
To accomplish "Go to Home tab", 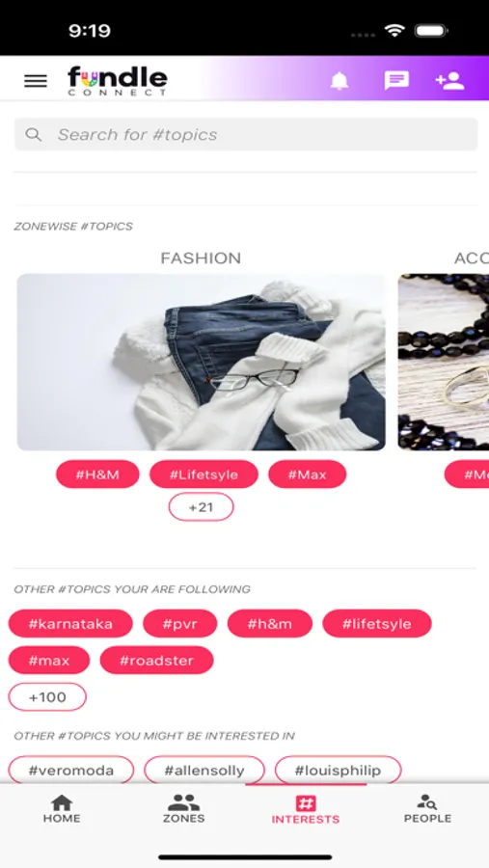I will 62,809.
